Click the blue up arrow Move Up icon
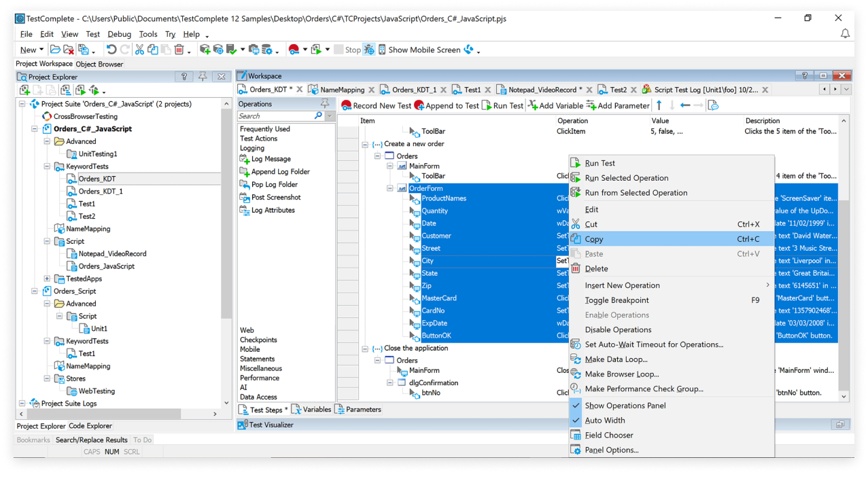This screenshot has width=868, height=500. [659, 105]
